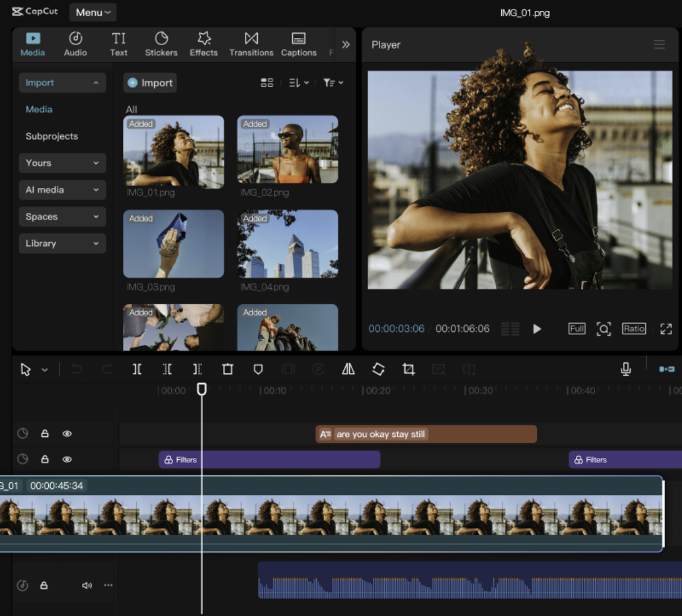The image size is (682, 616).
Task: Click the Filters track clock icon
Action: pyautogui.click(x=23, y=459)
